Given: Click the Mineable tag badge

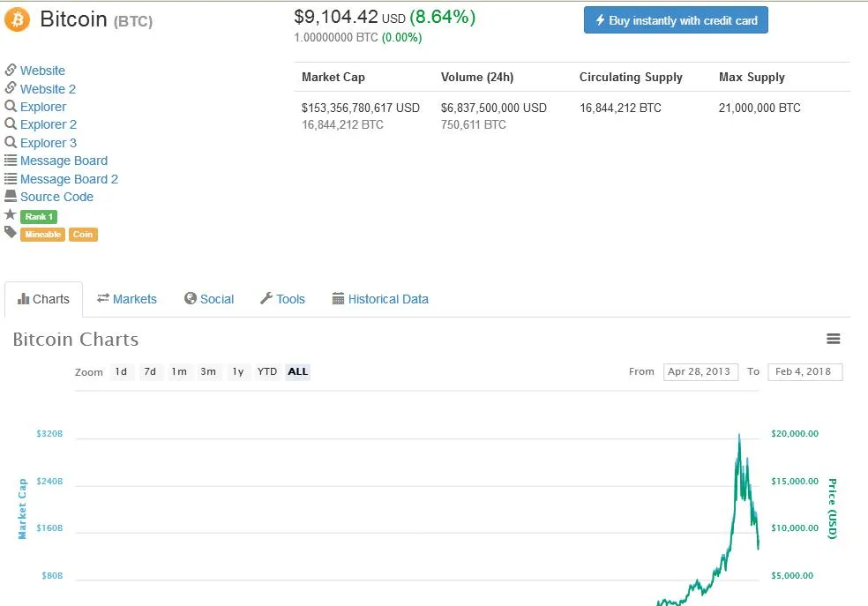Looking at the screenshot, I should 42,234.
